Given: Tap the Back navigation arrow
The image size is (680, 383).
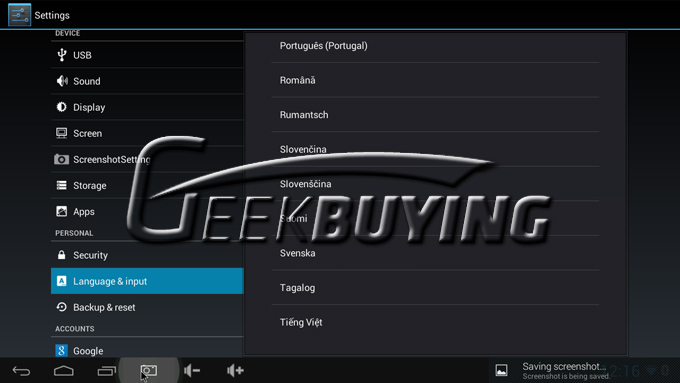Looking at the screenshot, I should coord(21,371).
